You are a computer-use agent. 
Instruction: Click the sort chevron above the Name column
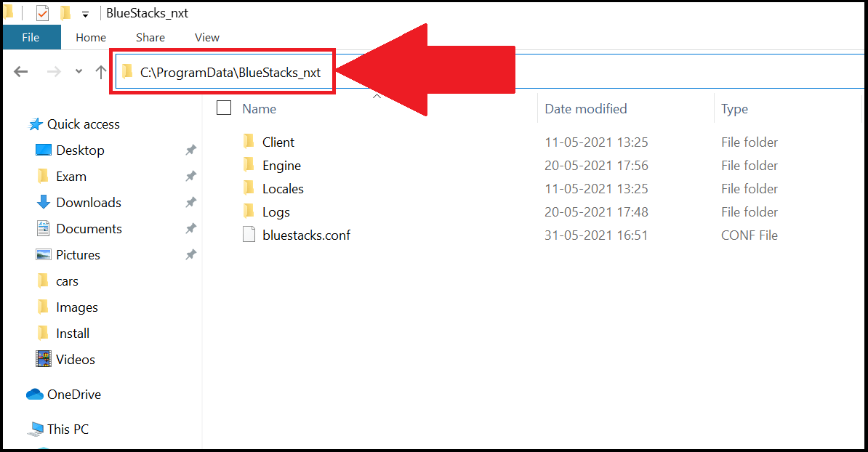[377, 95]
